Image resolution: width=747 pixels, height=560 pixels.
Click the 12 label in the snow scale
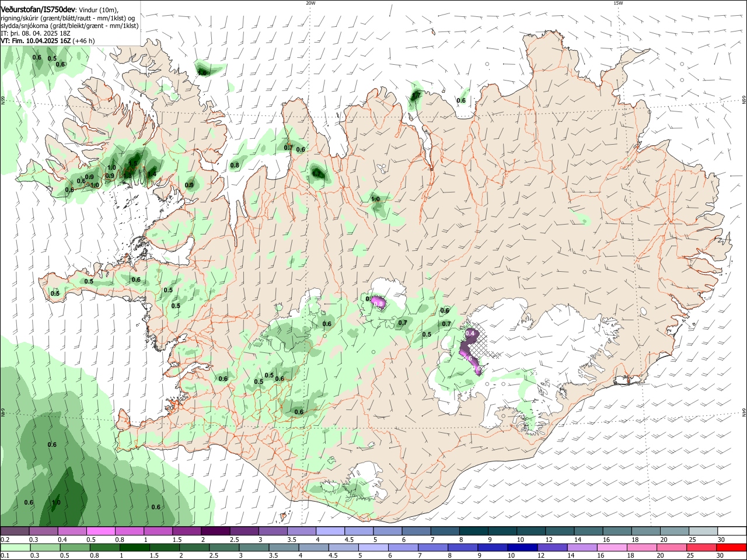[549, 540]
